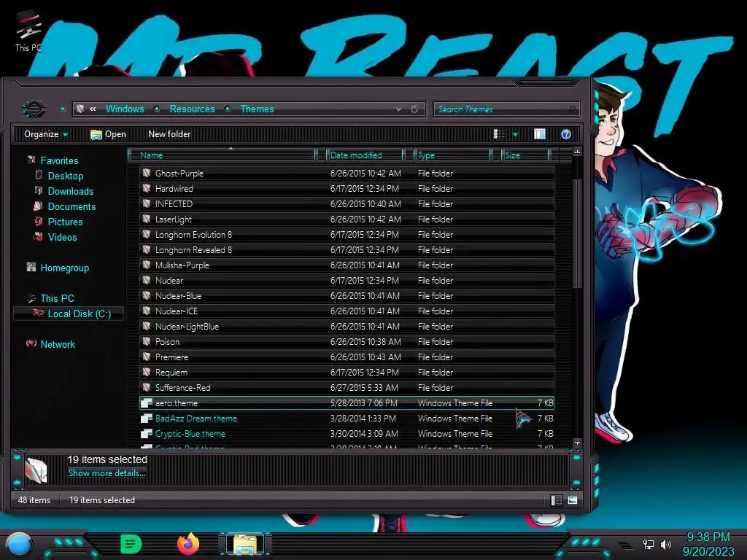Click the file list scroll down arrow
The height and width of the screenshot is (560, 747).
click(577, 443)
